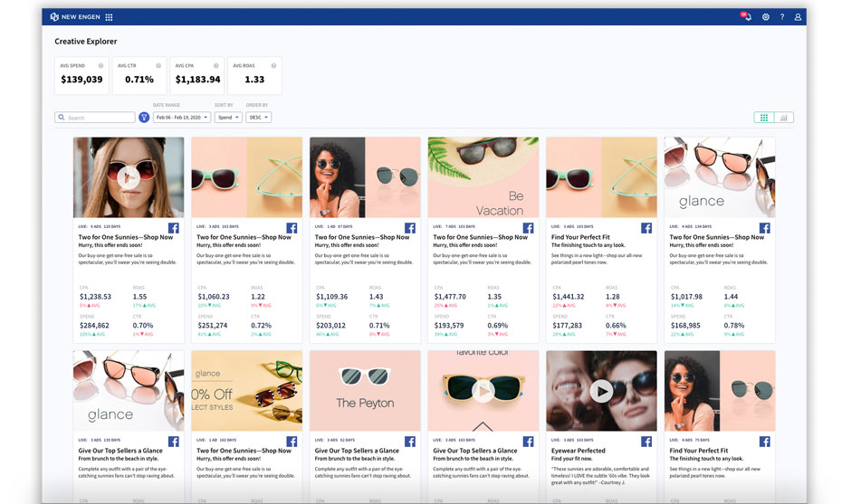The height and width of the screenshot is (504, 851).
Task: Open notifications bell with red badge
Action: point(746,16)
